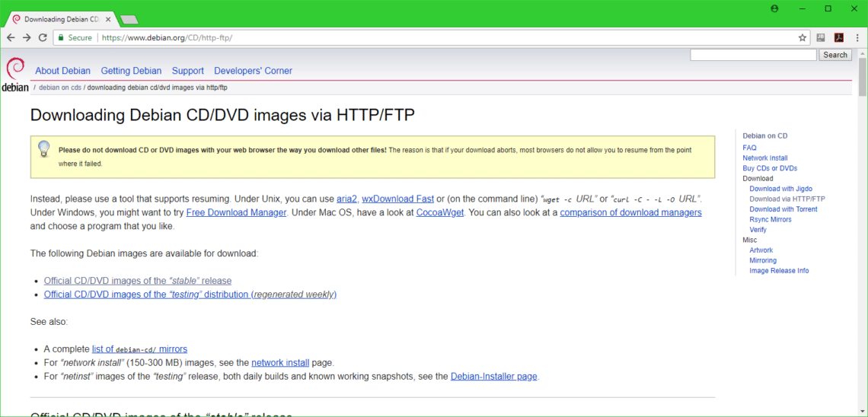Click the page heading 'Downloading Debian CD/DVD images'
The width and height of the screenshot is (868, 417).
pos(222,114)
